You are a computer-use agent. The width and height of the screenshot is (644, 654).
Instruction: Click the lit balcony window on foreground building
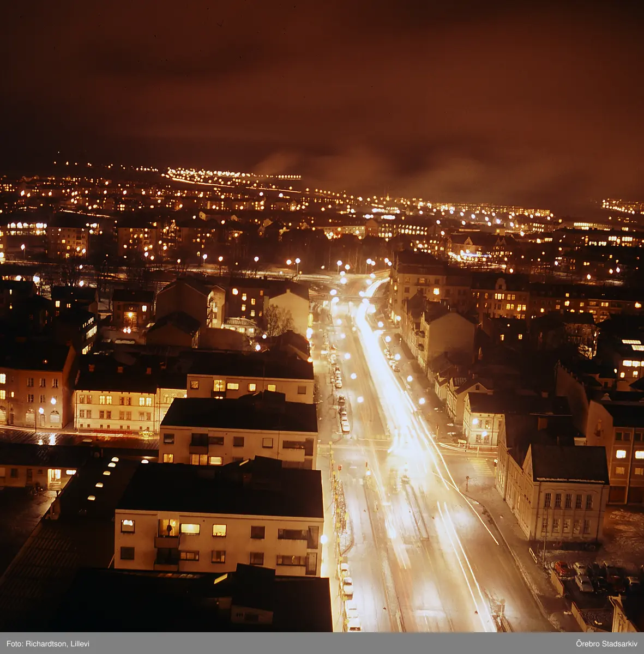click(168, 528)
